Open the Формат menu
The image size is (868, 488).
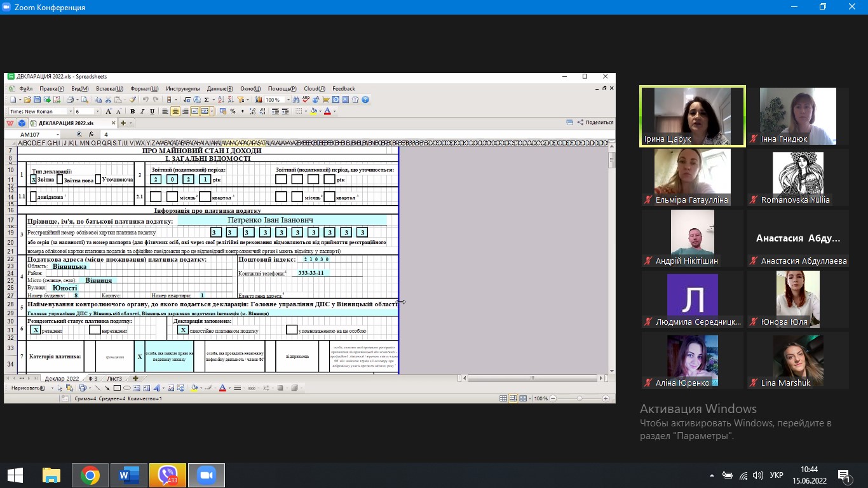click(144, 89)
